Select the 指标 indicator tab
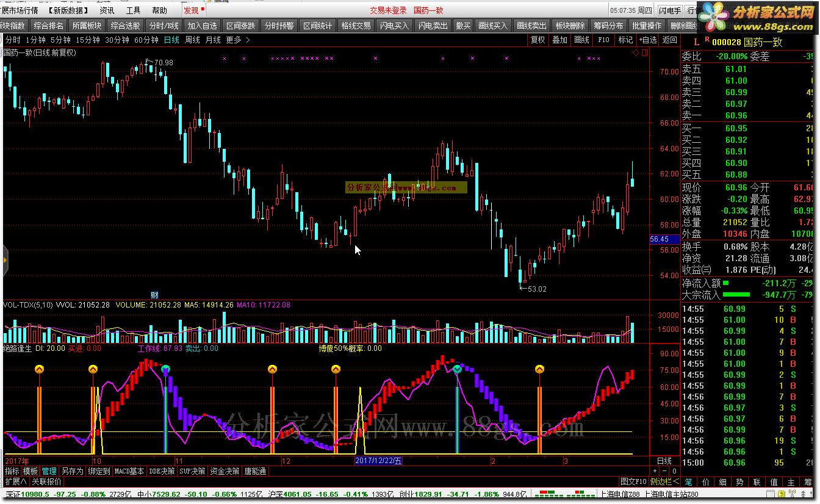 12,471
